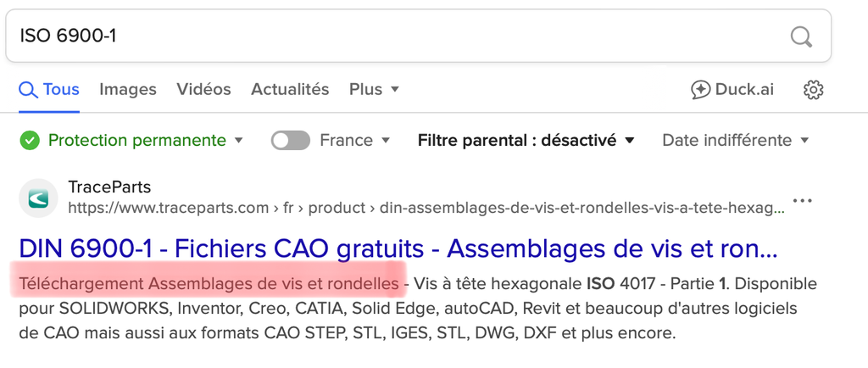This screenshot has width=868, height=368.
Task: Open the three-dot result options menu
Action: click(802, 200)
